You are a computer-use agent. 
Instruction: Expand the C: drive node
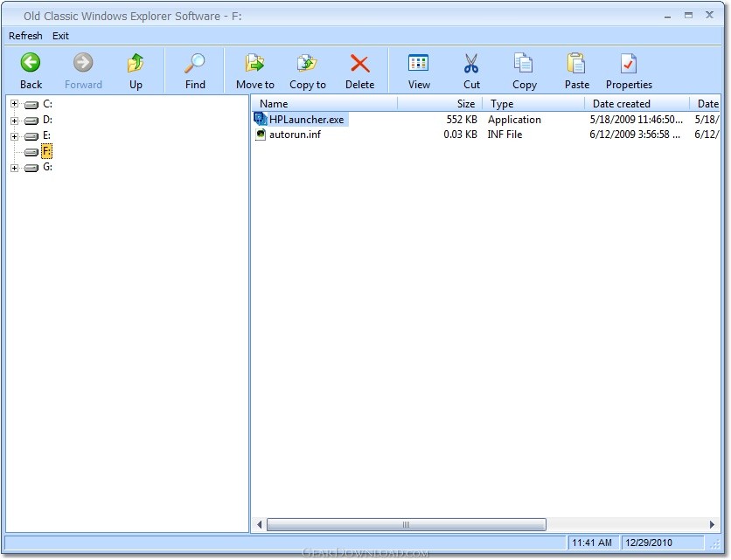point(15,104)
